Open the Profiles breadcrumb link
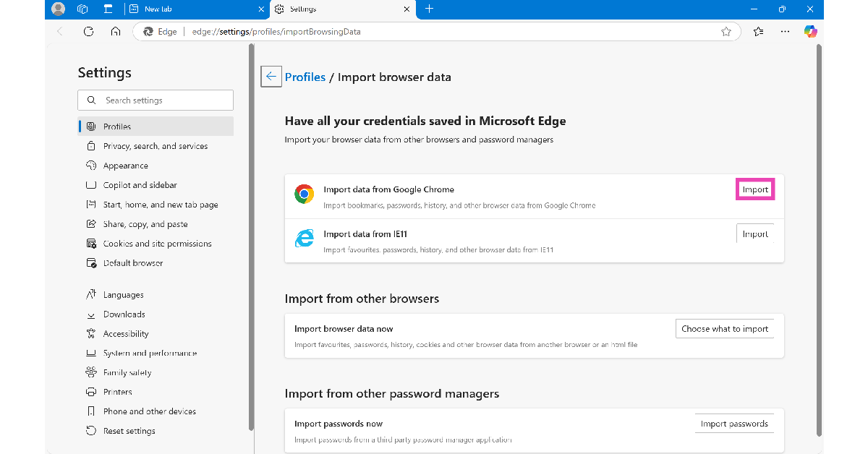 point(305,77)
